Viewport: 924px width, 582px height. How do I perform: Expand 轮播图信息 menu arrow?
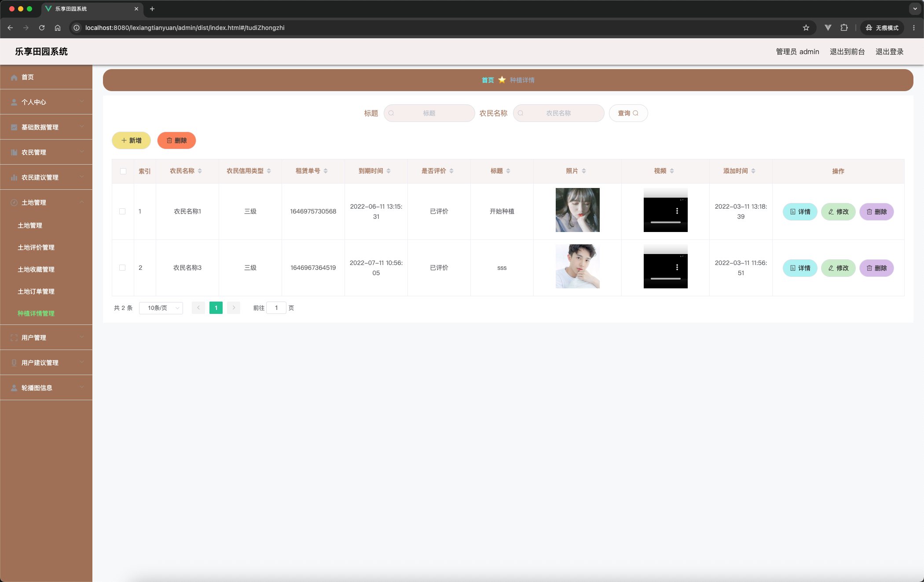(x=82, y=387)
